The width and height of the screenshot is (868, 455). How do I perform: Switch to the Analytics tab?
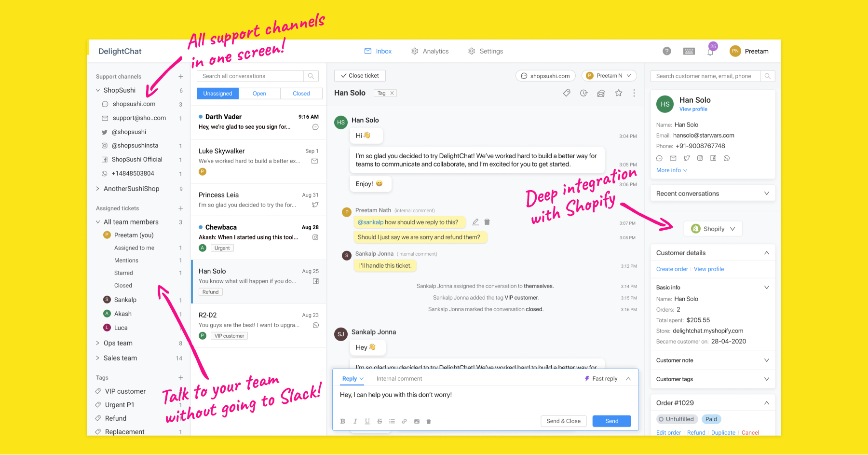430,51
